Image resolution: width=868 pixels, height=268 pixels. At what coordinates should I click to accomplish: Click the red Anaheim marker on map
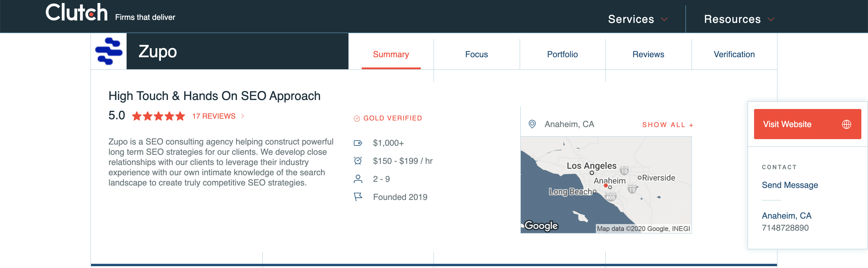click(605, 185)
